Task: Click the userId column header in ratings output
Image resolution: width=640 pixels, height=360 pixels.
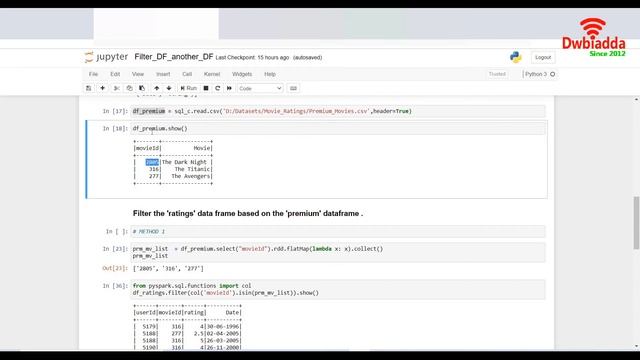Action: point(145,313)
